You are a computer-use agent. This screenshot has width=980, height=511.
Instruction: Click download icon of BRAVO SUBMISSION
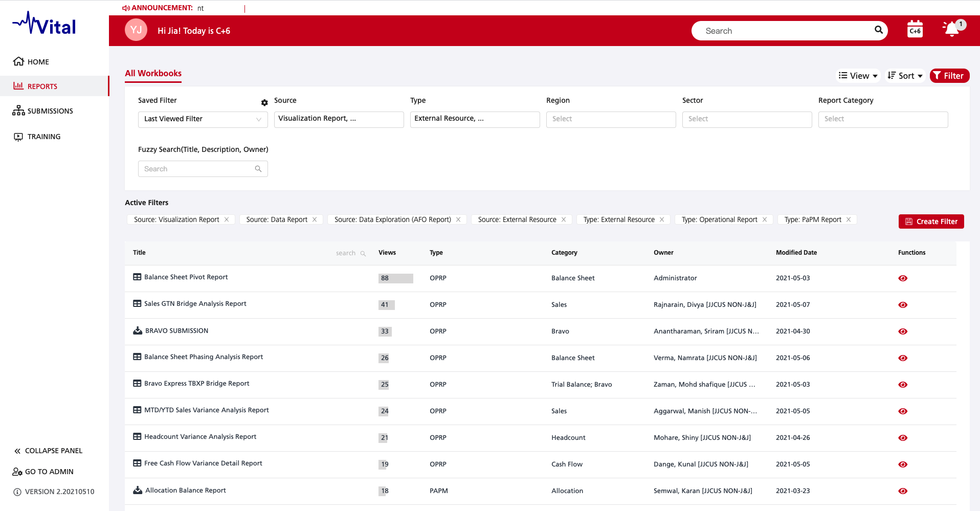(x=138, y=330)
